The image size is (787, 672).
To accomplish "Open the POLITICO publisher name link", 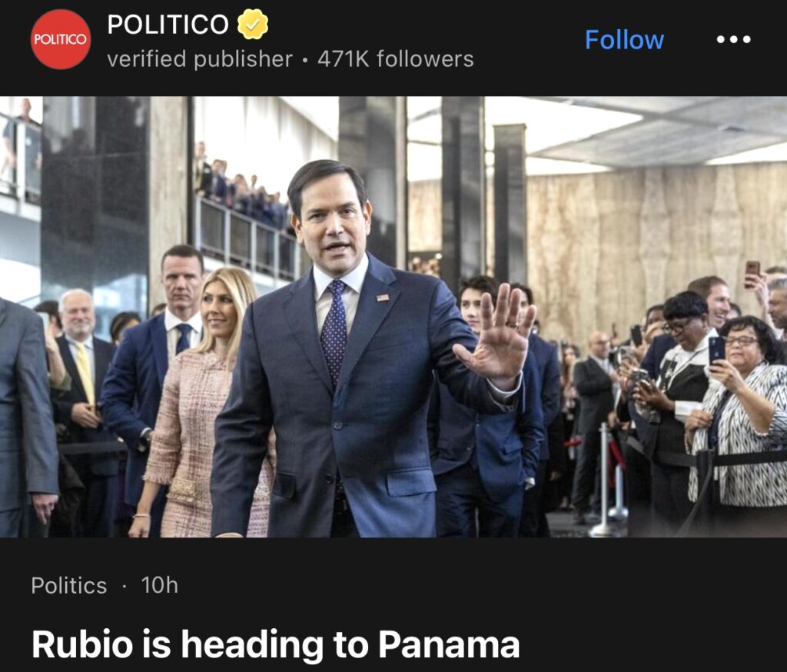I will [168, 24].
